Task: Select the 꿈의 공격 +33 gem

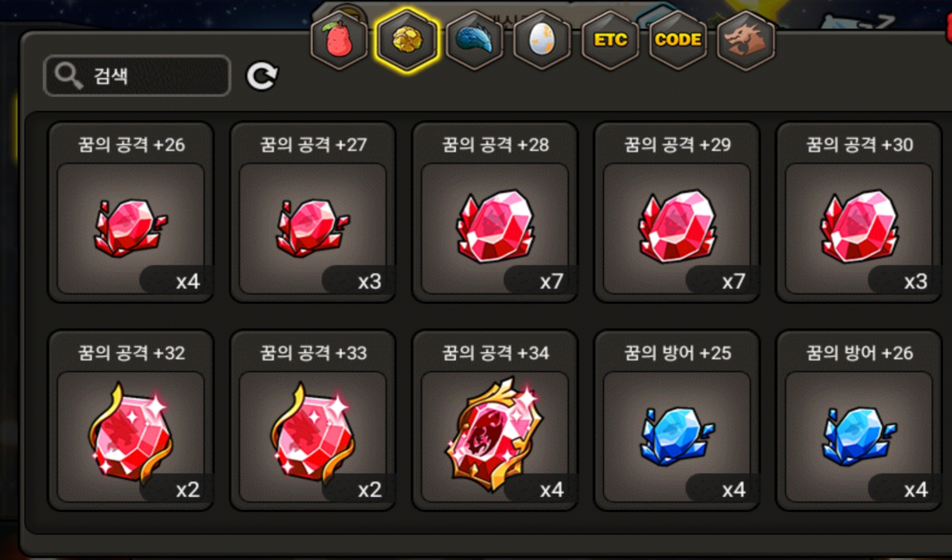Action: (313, 421)
